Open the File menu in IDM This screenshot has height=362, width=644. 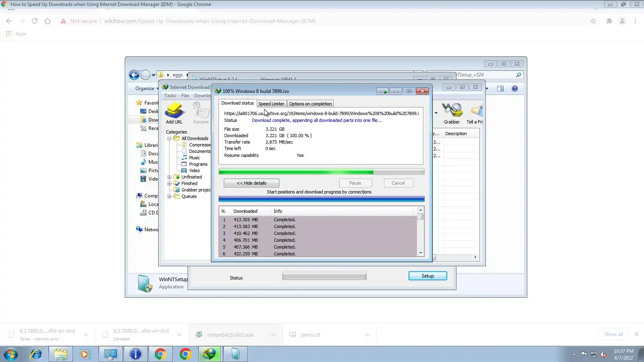(185, 96)
